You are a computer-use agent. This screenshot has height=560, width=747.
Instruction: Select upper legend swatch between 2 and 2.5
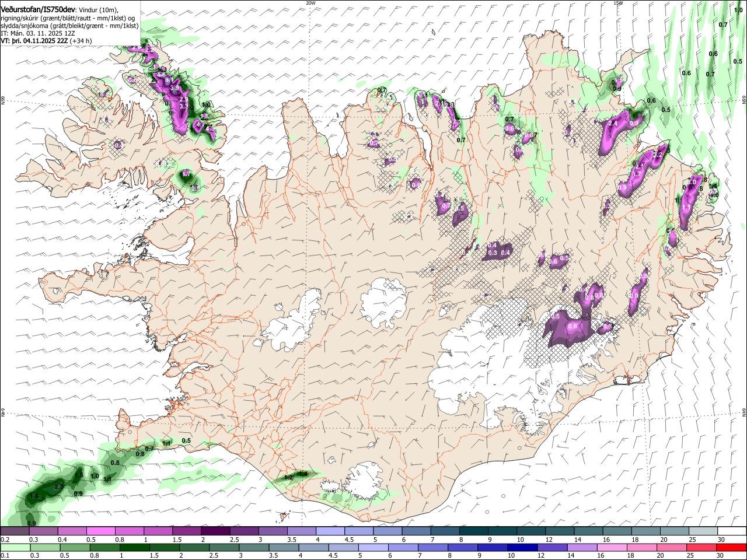pyautogui.click(x=215, y=531)
